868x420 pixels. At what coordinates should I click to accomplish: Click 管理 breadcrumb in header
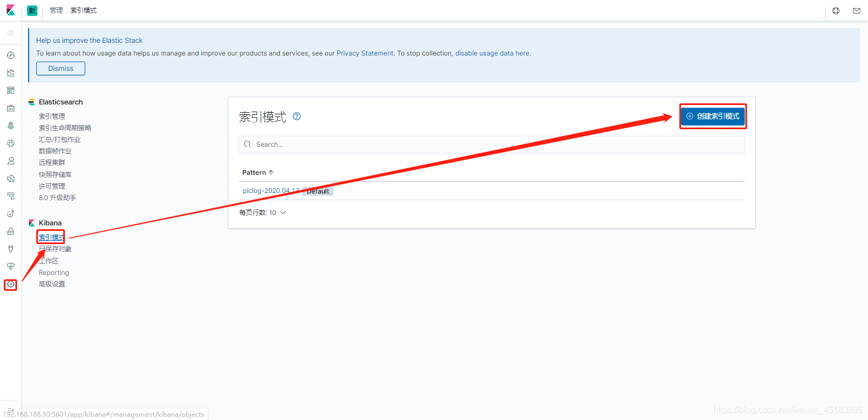pyautogui.click(x=56, y=10)
